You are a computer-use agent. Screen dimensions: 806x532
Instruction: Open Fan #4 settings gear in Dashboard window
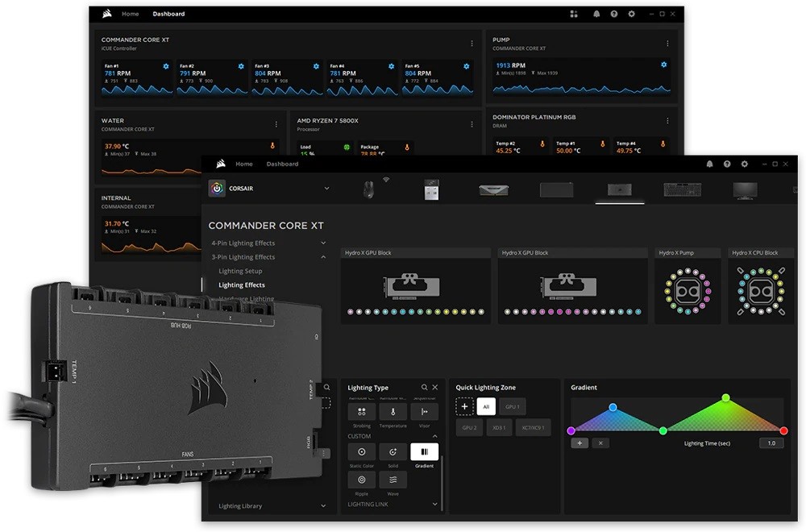point(391,66)
